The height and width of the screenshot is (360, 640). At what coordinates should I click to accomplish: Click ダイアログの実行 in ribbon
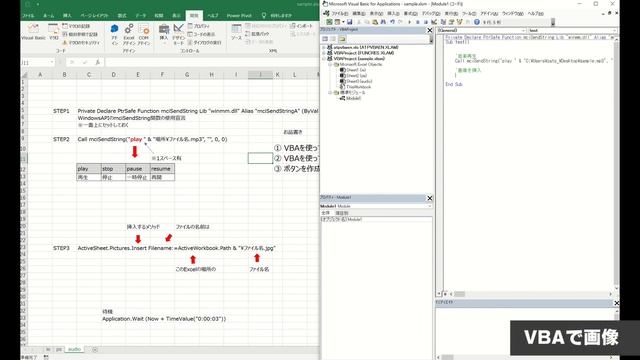tap(204, 42)
